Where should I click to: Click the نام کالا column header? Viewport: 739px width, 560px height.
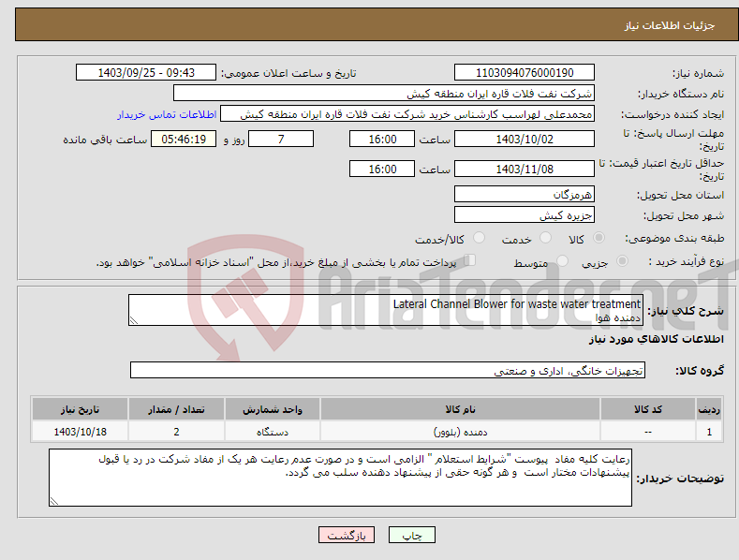pos(460,409)
